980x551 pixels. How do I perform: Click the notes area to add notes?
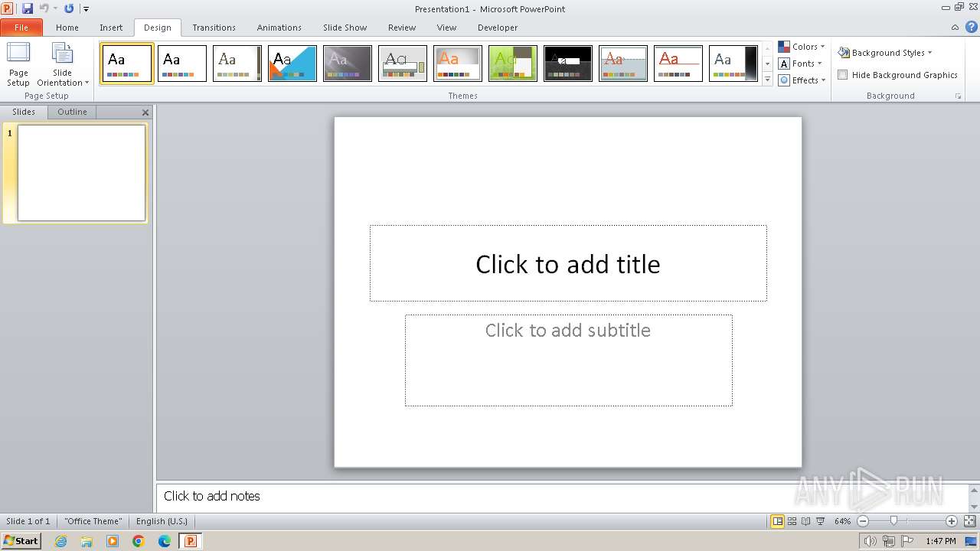tap(562, 496)
